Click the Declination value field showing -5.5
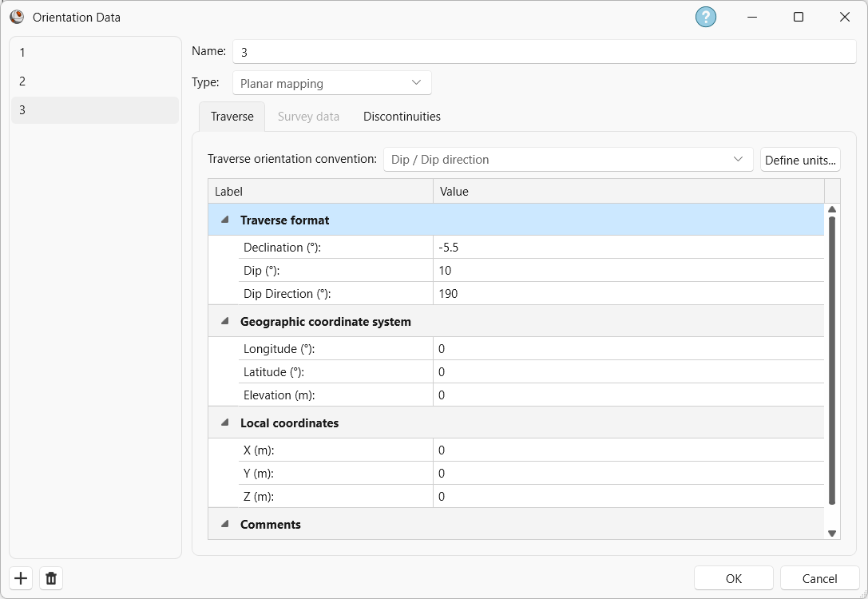 [559, 247]
